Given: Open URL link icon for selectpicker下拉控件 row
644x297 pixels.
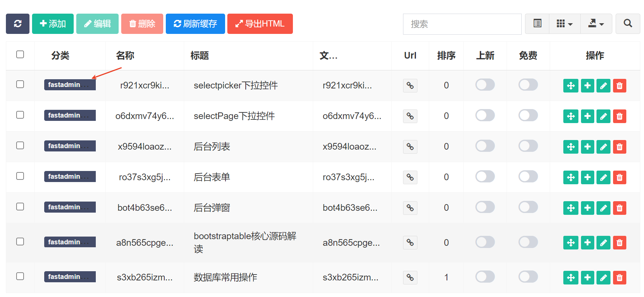Looking at the screenshot, I should tap(410, 85).
